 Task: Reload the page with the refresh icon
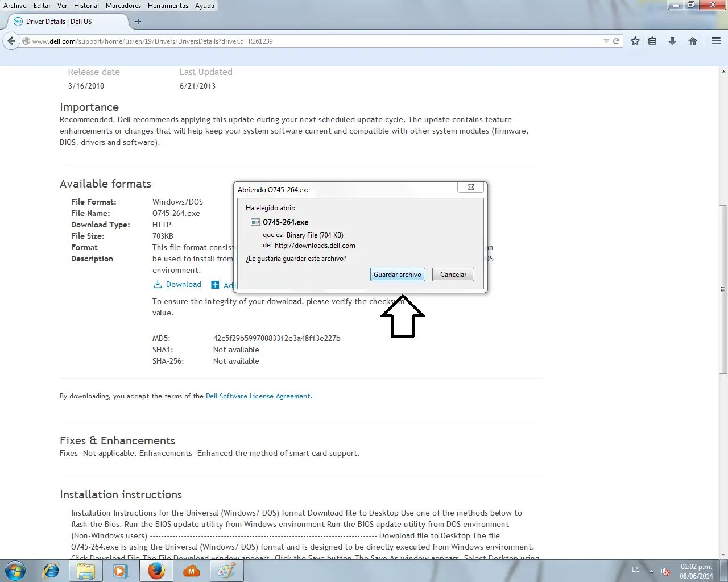pos(616,41)
